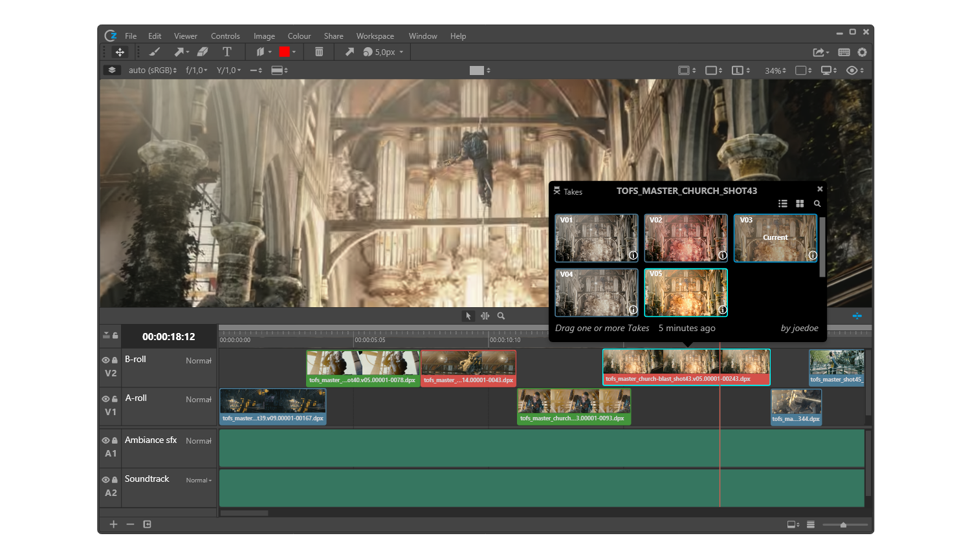Toggle lock on A-roll track
The height and width of the screenshot is (560, 968).
point(115,399)
